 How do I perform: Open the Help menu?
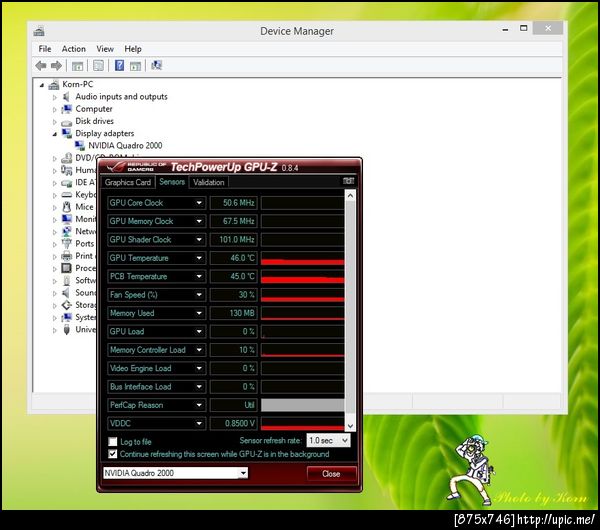(x=133, y=49)
